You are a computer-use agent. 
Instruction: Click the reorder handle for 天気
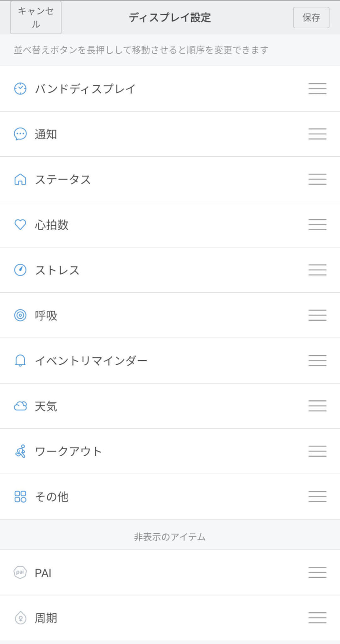(x=317, y=406)
